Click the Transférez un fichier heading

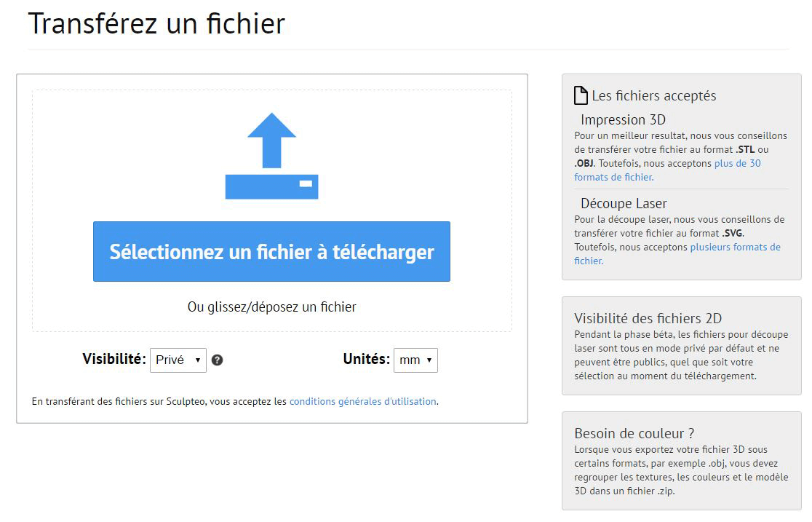click(x=157, y=24)
